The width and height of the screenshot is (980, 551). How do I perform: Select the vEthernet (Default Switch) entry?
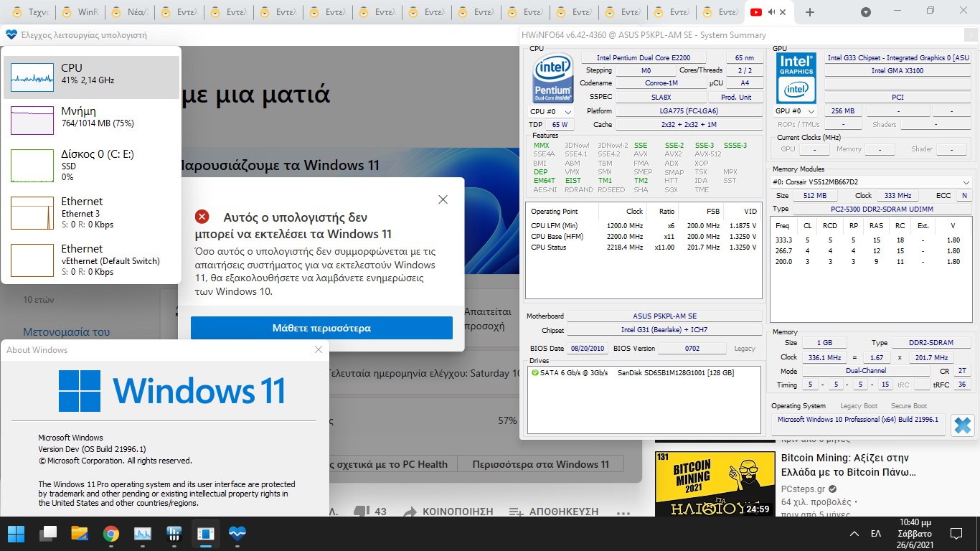pos(91,260)
